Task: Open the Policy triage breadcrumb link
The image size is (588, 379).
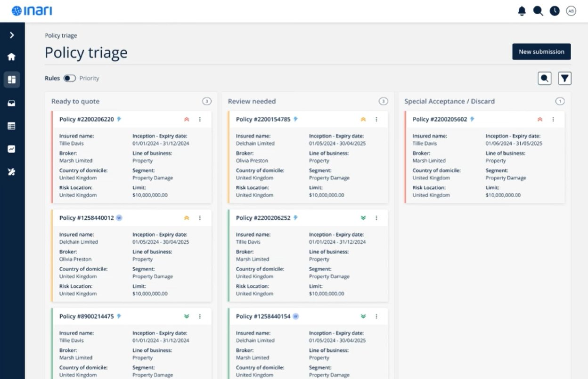Action: tap(61, 35)
